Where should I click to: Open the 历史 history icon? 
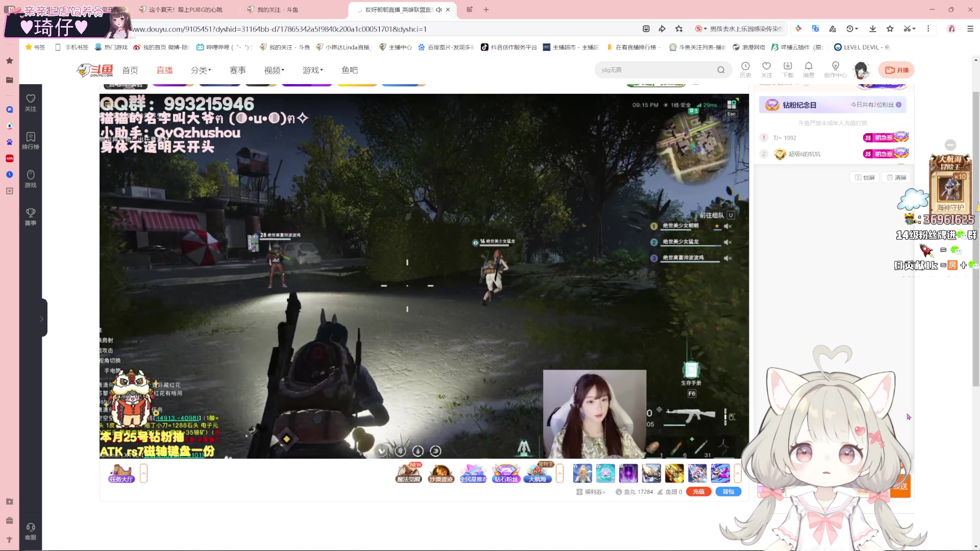pos(745,69)
